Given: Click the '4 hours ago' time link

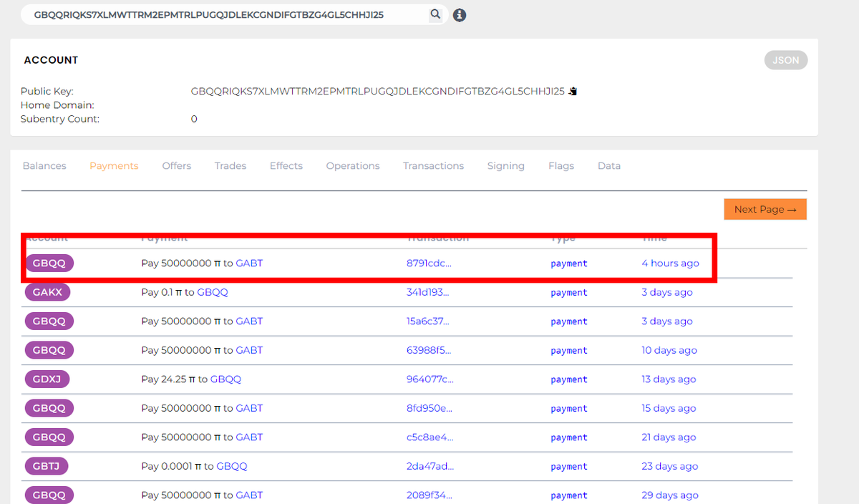Looking at the screenshot, I should point(670,263).
